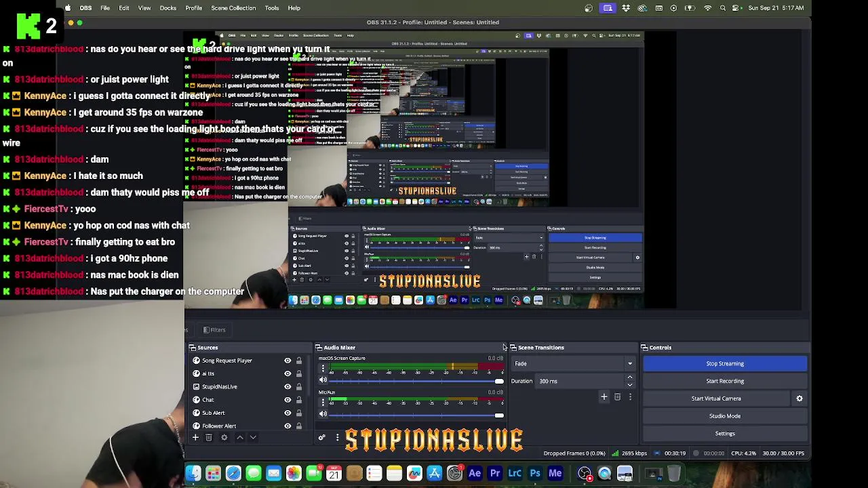868x488 pixels.
Task: Open Photoshop from the Dock
Action: 535,473
